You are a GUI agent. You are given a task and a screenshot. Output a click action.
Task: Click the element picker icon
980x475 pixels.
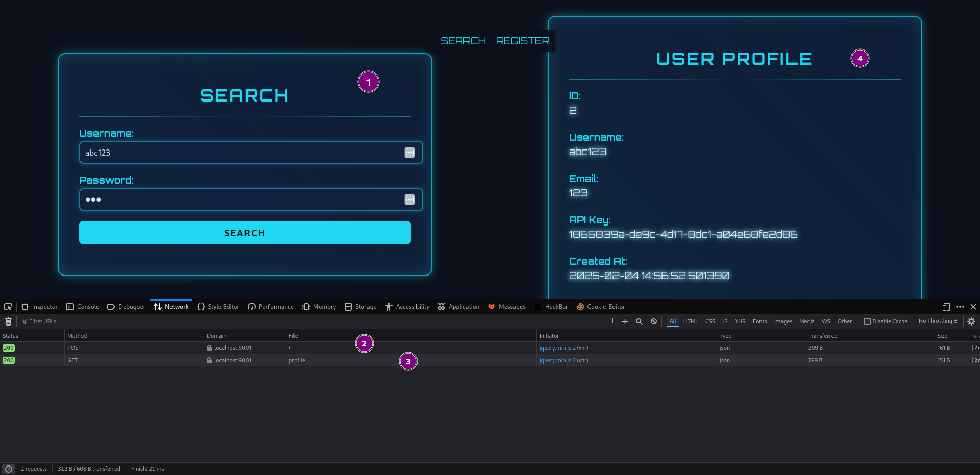[x=8, y=307]
